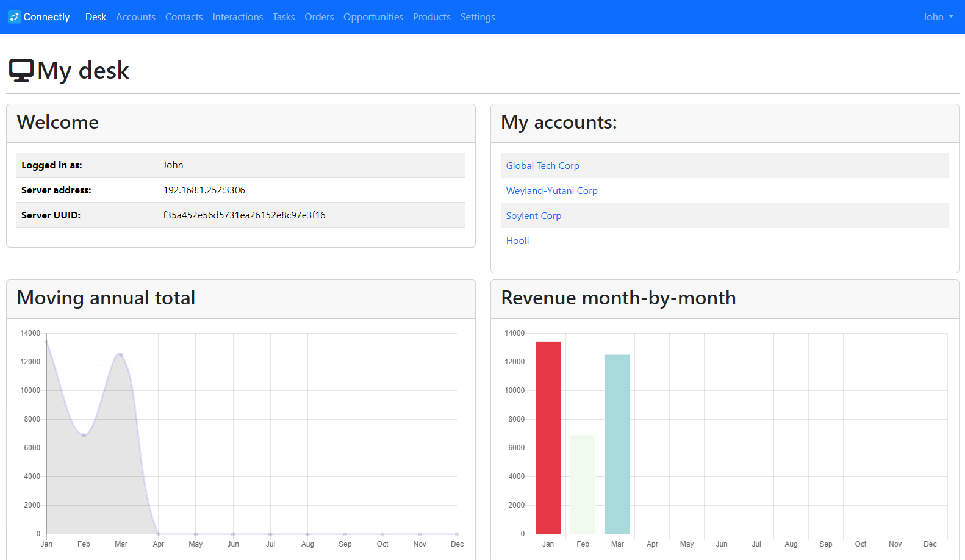Viewport: 965px width, 560px height.
Task: Open the Weyland-Yutani Corp account
Action: pyautogui.click(x=551, y=191)
